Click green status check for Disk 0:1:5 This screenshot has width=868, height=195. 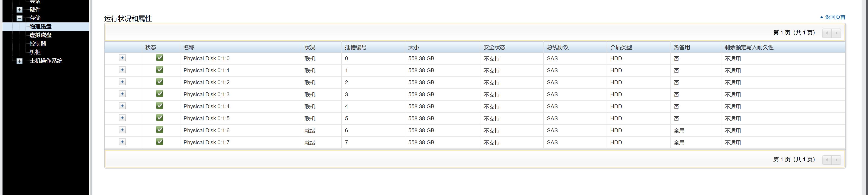pos(160,118)
